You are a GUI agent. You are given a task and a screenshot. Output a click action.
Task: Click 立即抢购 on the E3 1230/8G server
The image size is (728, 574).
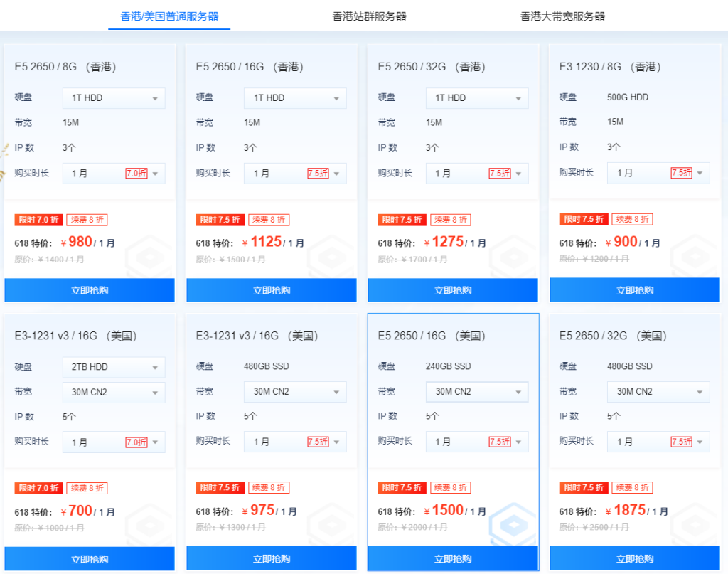point(634,290)
